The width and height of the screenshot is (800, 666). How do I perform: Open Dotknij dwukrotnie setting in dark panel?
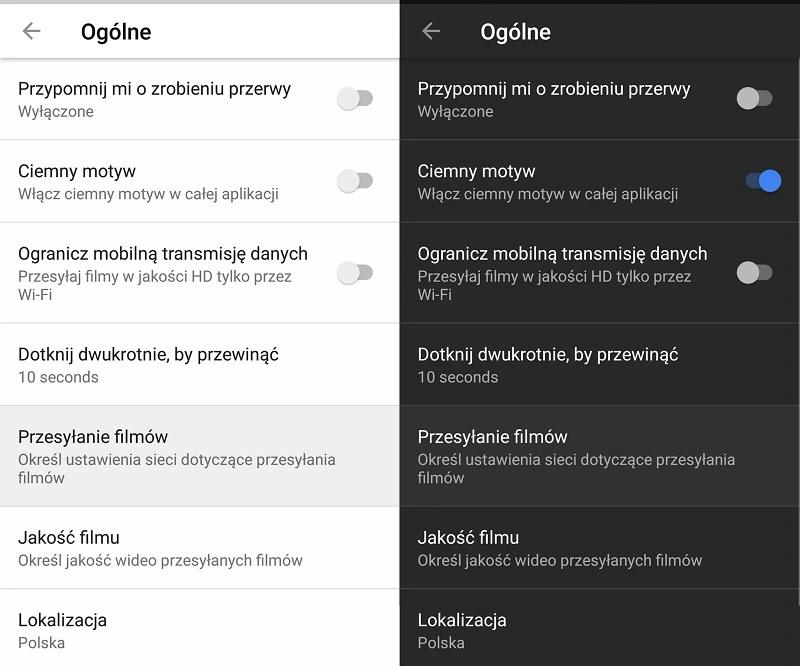pyautogui.click(x=548, y=364)
